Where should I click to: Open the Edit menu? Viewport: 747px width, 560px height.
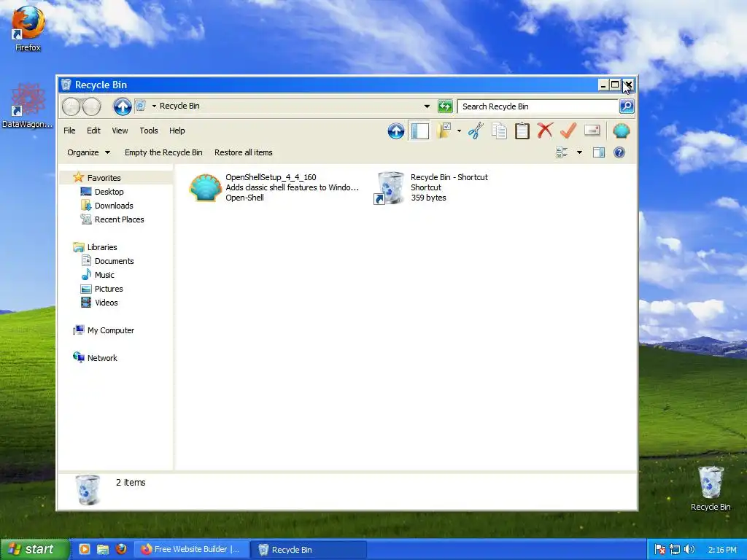tap(93, 131)
